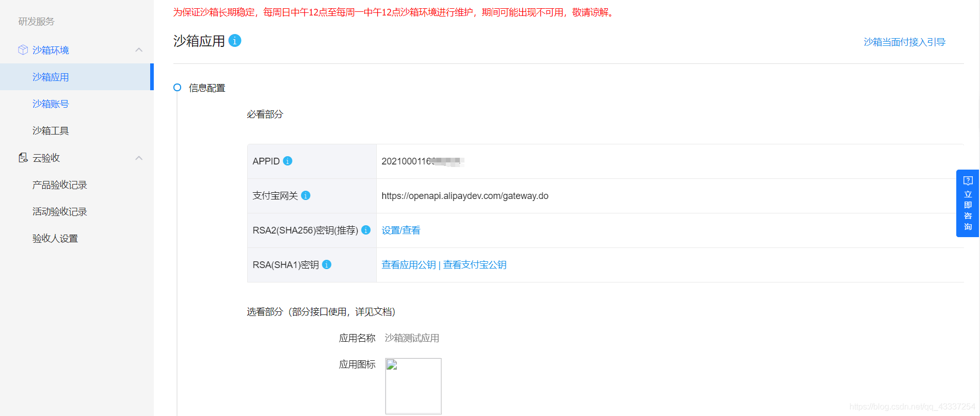Click the info icon beside 沙箱应用 title
980x416 pixels.
point(235,40)
